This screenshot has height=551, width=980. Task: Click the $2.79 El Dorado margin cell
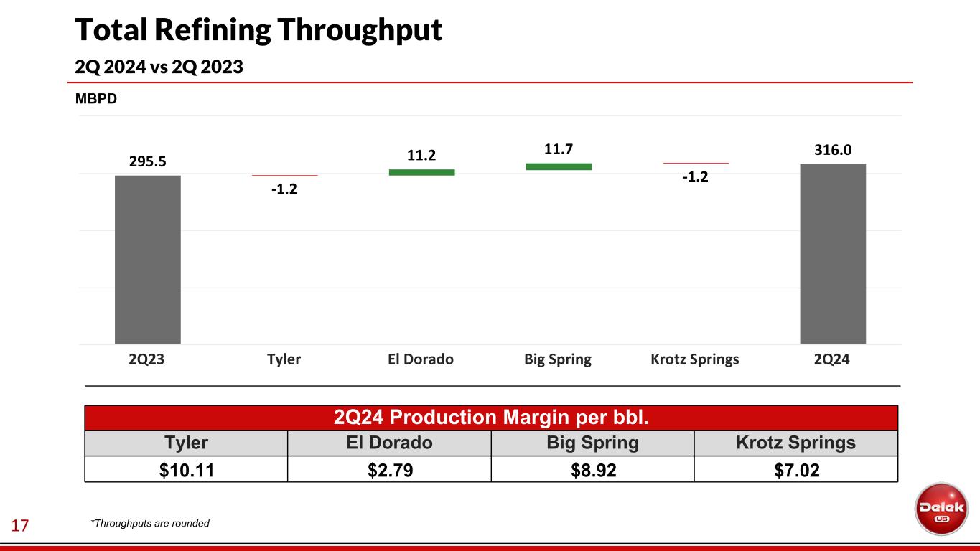click(389, 470)
